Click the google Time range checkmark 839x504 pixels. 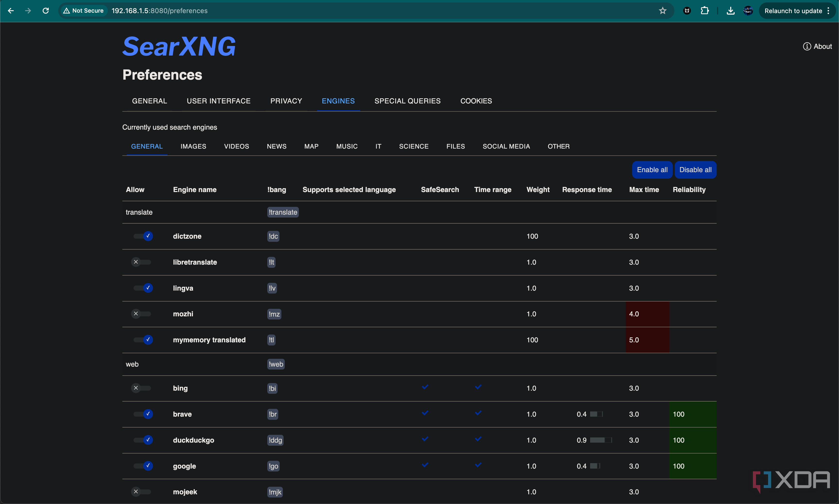point(478,465)
